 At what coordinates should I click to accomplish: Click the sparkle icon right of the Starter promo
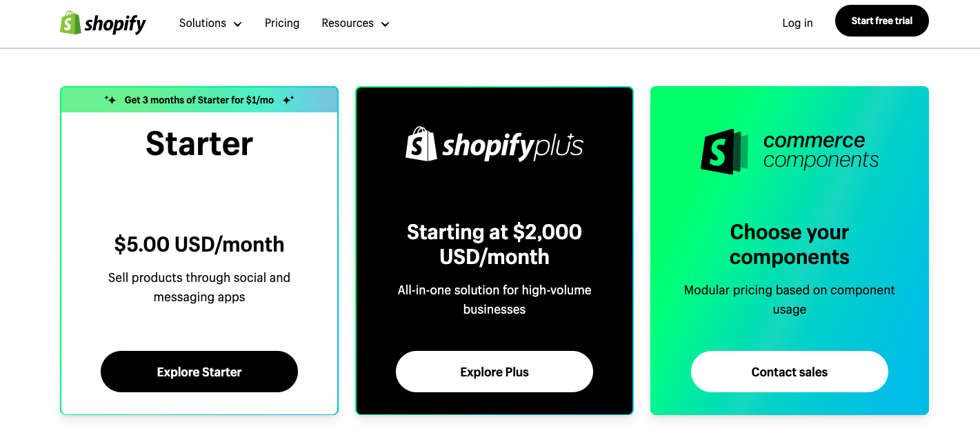(x=289, y=99)
